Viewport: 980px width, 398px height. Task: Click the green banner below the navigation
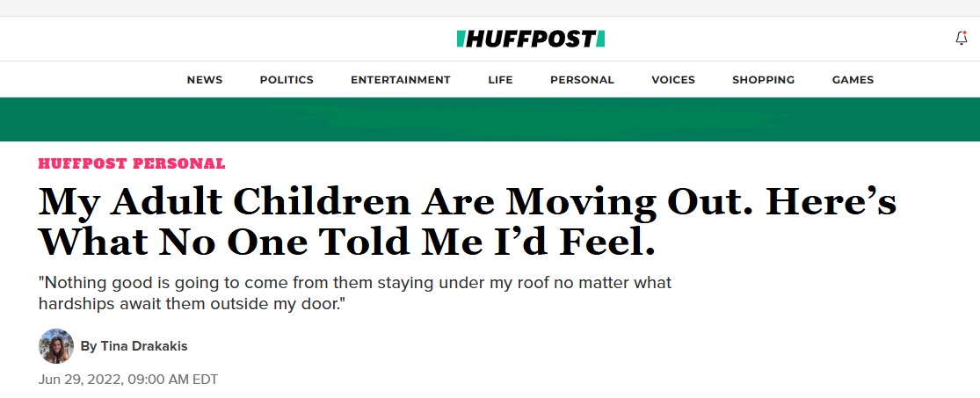pos(490,119)
